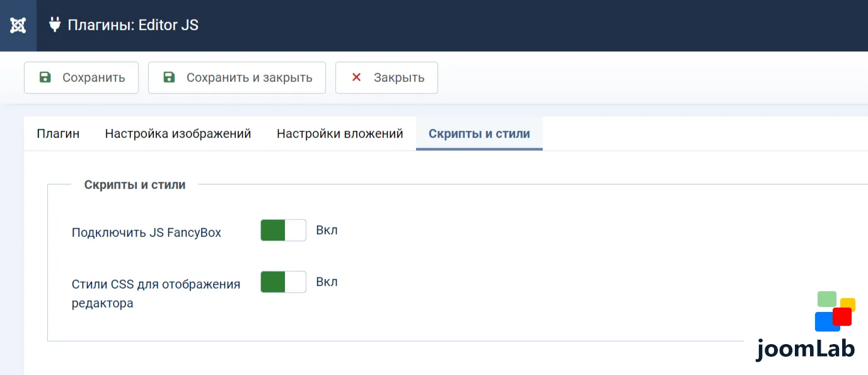868x375 pixels.
Task: Select the Скрипты и стили tab
Action: 479,134
